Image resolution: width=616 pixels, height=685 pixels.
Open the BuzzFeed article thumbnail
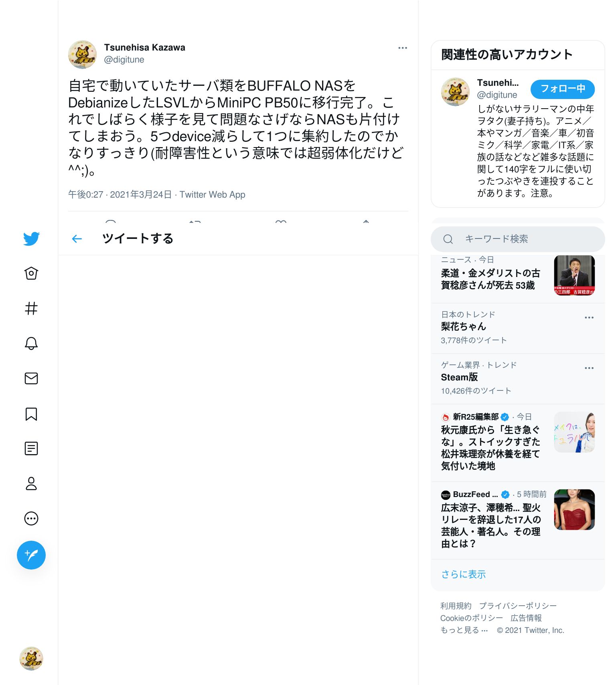pos(574,509)
